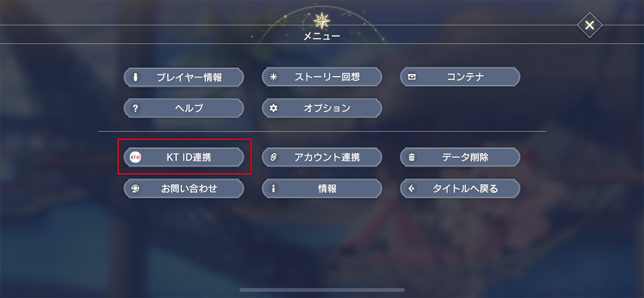Open オプション settings
Image resolution: width=644 pixels, height=298 pixels.
[x=327, y=108]
